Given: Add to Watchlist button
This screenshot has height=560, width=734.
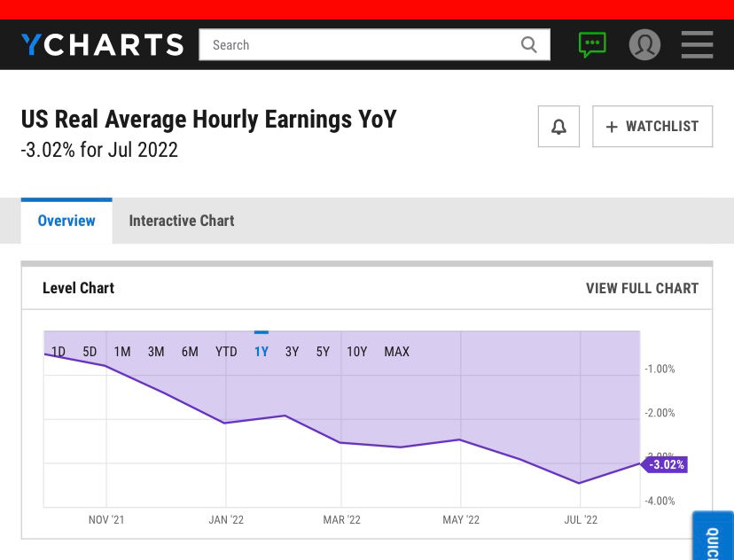Looking at the screenshot, I should point(652,127).
